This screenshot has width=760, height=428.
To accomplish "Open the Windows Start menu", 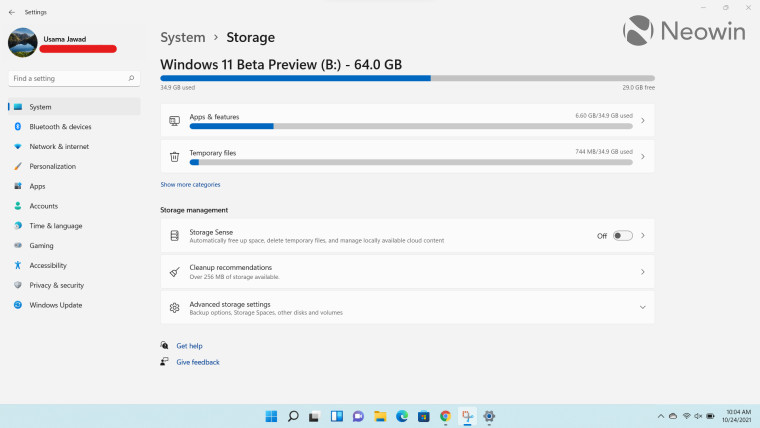I will coord(271,416).
